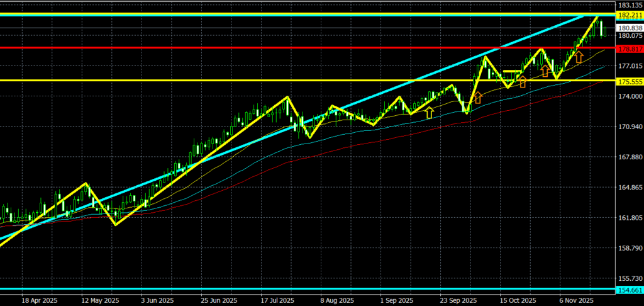Image resolution: width=644 pixels, height=306 pixels.
Task: Select the leftmost orange up arrow
Action: pos(477,97)
